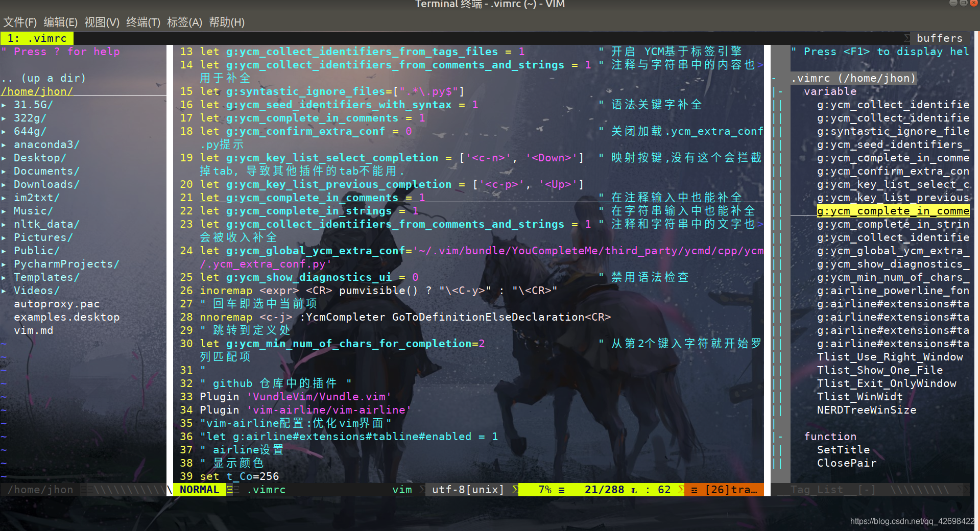
Task: Open the 文件(F) menu
Action: [x=20, y=22]
